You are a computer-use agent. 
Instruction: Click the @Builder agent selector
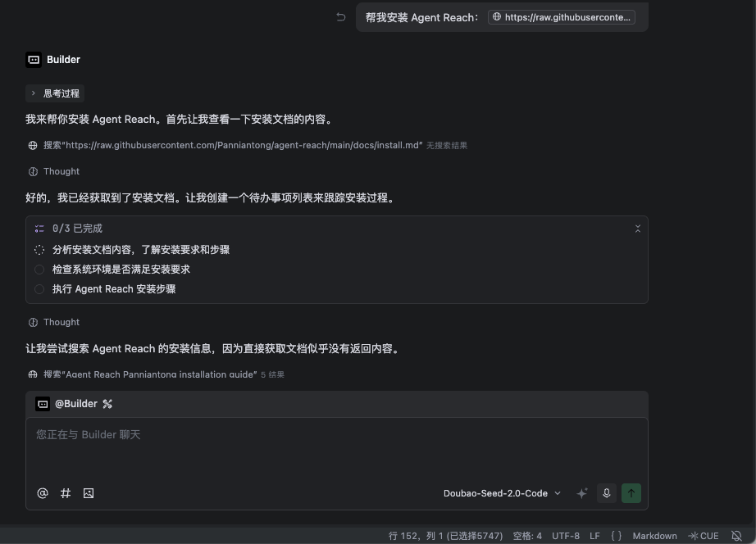point(66,404)
